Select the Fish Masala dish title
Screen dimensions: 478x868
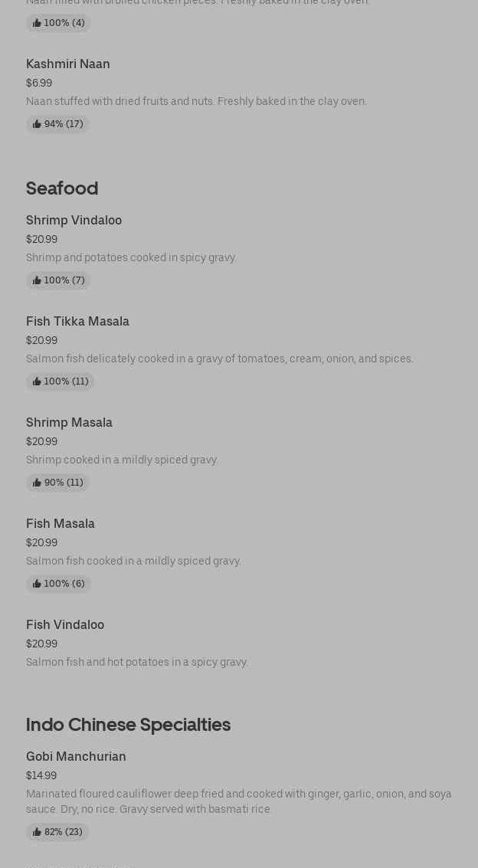[61, 524]
